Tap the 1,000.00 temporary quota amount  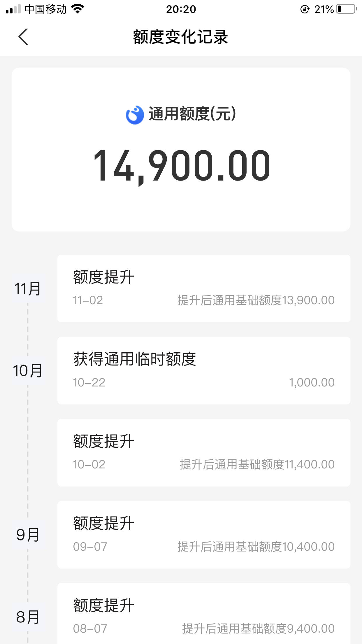click(312, 382)
